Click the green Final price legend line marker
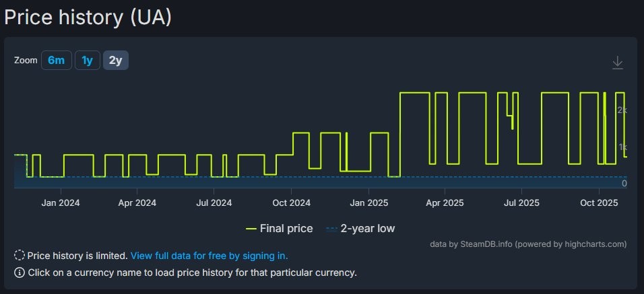This screenshot has width=644, height=294. [251, 229]
